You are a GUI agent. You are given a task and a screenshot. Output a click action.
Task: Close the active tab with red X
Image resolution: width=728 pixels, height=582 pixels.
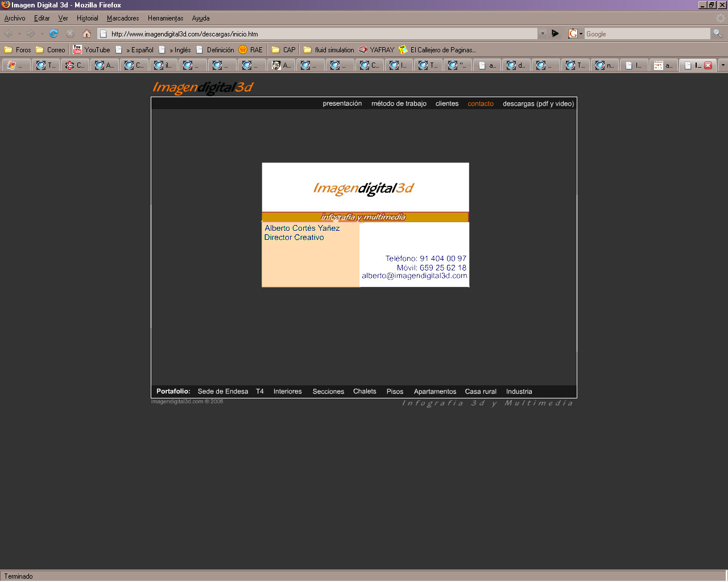[x=708, y=65]
